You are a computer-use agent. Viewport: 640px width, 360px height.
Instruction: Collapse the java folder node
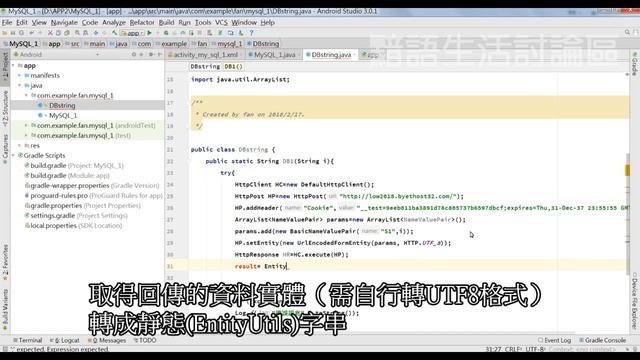(x=19, y=85)
